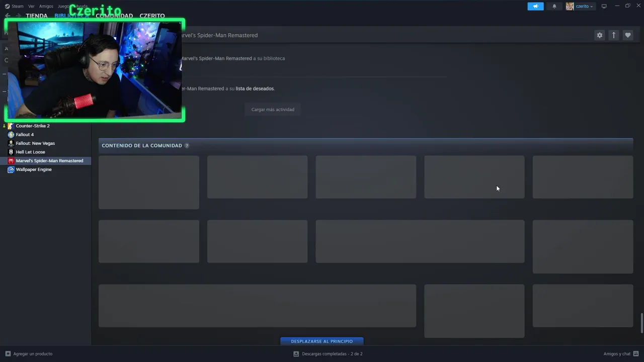
Task: Minimize the Steam window
Action: pos(617,6)
